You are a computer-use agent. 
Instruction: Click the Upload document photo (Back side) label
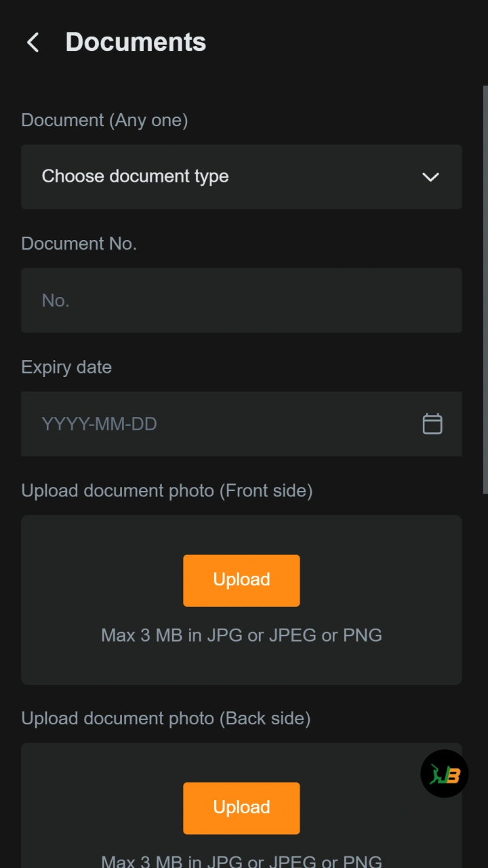166,718
